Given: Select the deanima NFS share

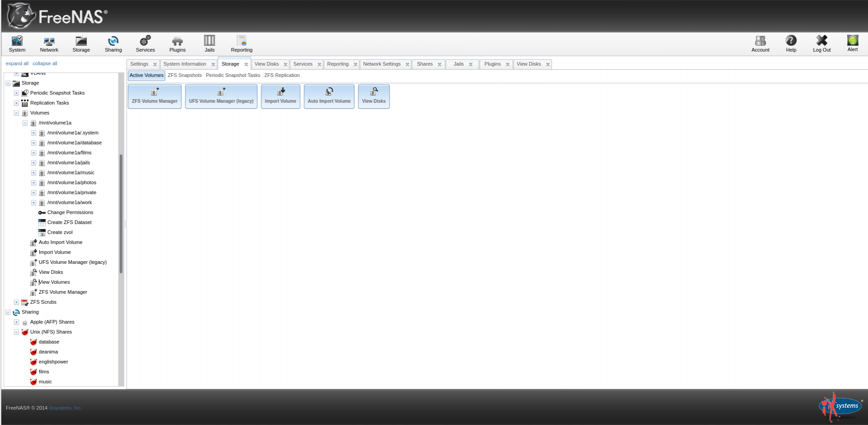Looking at the screenshot, I should [48, 352].
